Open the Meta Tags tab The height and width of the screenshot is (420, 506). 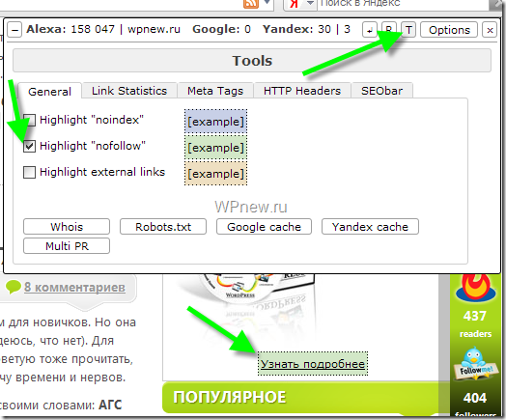click(215, 91)
